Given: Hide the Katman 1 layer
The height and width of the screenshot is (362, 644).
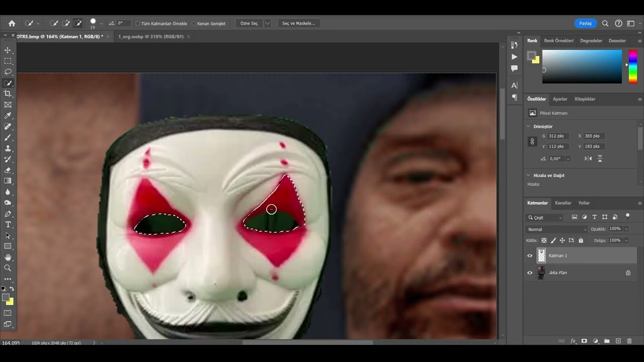Looking at the screenshot, I should coord(530,255).
